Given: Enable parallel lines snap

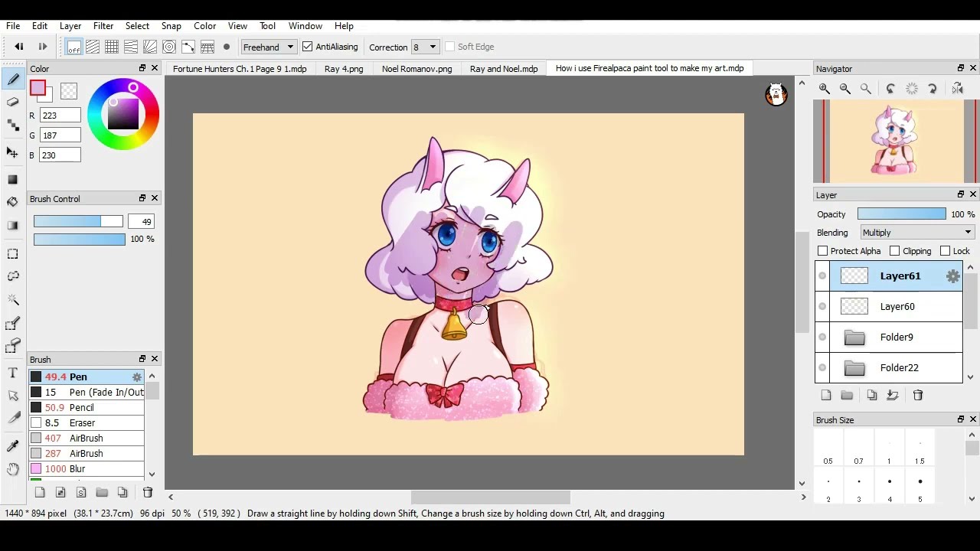Looking at the screenshot, I should (93, 47).
